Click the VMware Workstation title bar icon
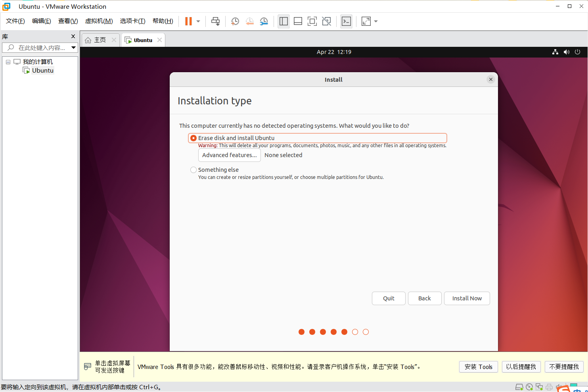This screenshot has height=392, width=588. click(7, 6)
